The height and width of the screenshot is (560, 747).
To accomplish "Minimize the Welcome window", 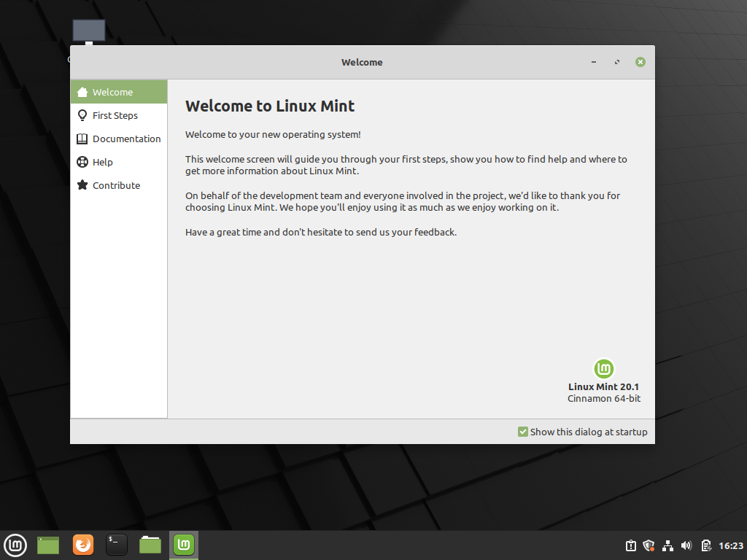I will (x=594, y=62).
